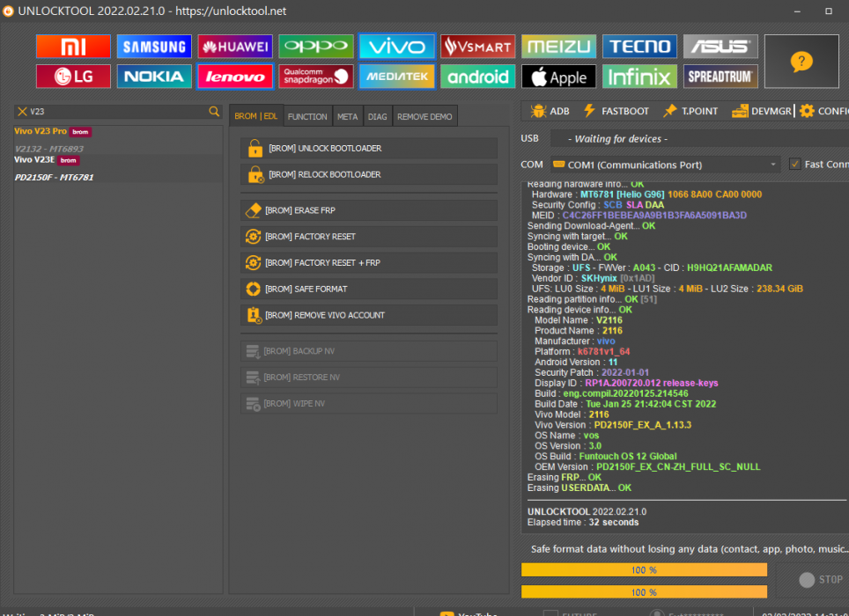
Task: Switch to the META tab
Action: [348, 116]
